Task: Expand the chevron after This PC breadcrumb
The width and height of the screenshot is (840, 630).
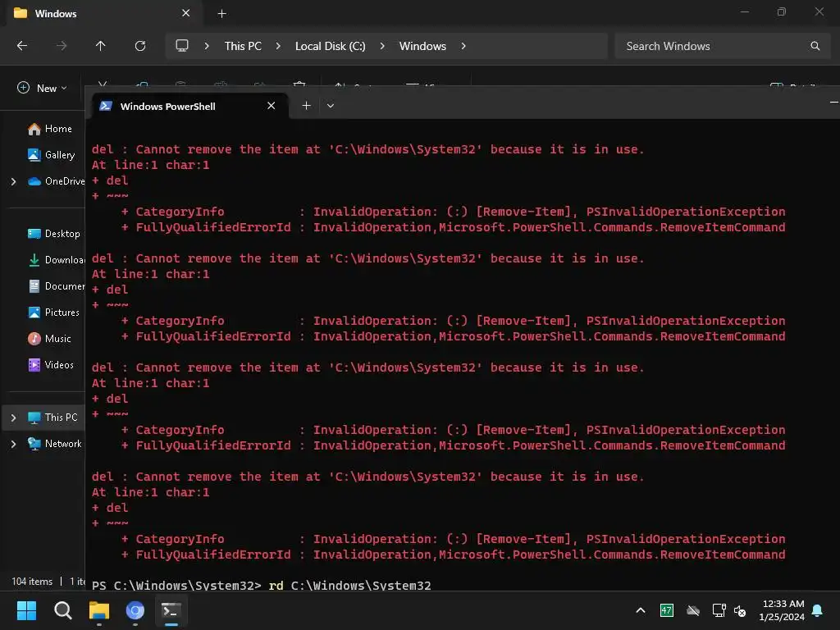Action: [x=278, y=46]
